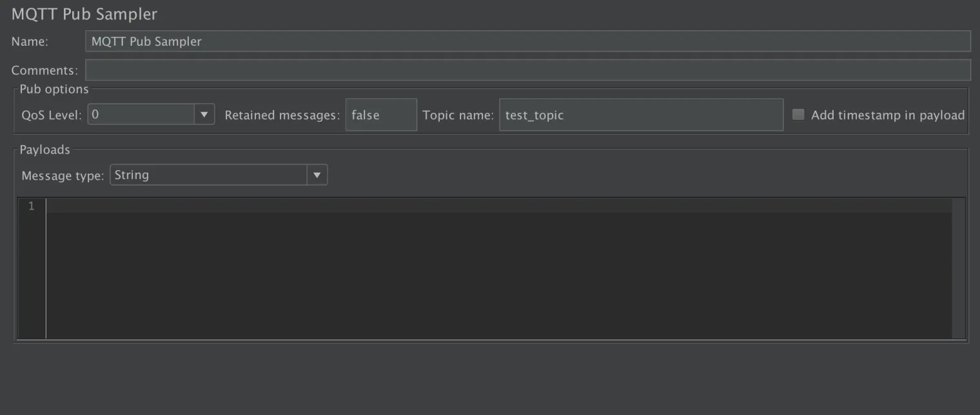Select the QoS Level value box showing 0
The height and width of the screenshot is (415, 980).
coord(141,115)
